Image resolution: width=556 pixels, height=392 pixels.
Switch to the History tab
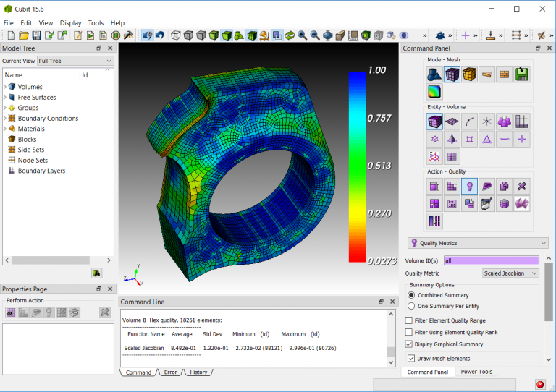click(198, 372)
